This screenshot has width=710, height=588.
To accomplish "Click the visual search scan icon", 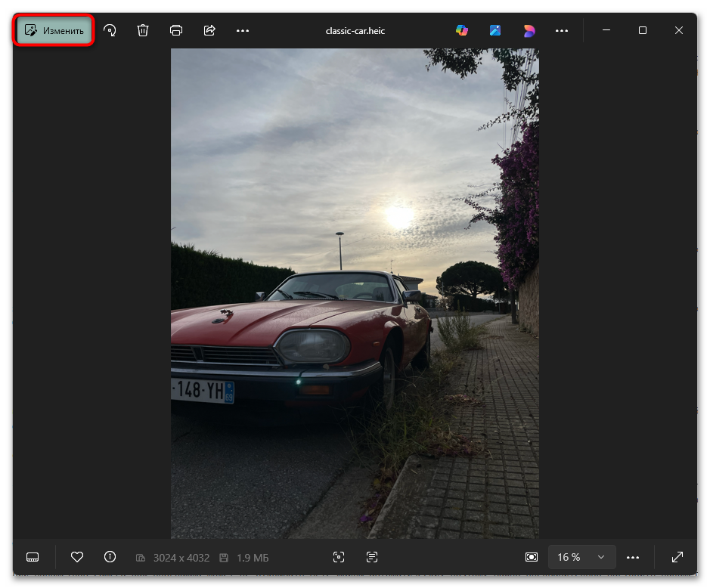I will point(339,557).
